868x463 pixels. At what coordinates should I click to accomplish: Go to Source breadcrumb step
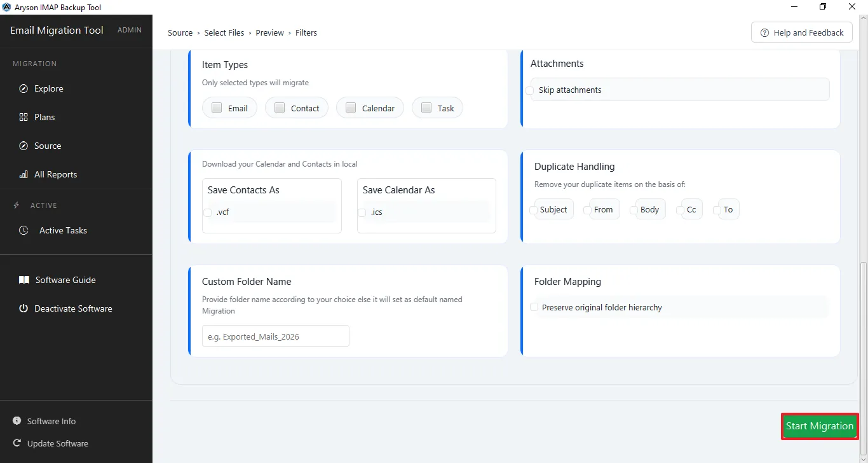coord(180,32)
